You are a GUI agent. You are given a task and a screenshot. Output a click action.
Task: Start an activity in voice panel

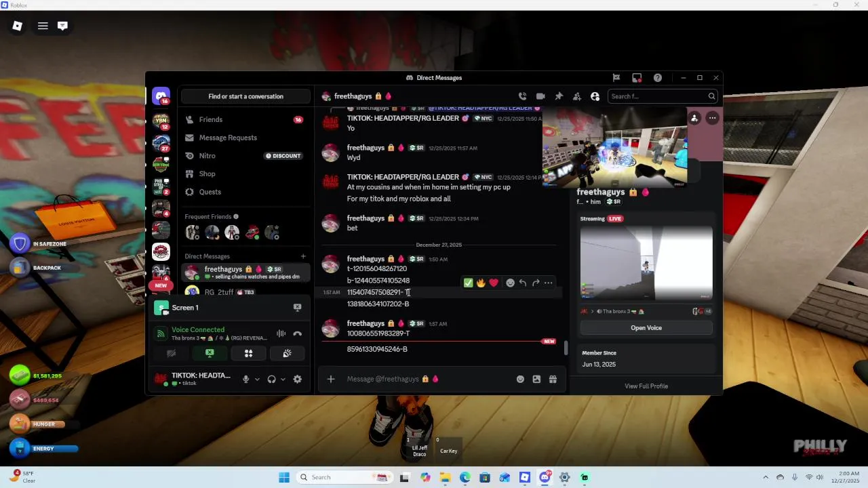point(248,353)
